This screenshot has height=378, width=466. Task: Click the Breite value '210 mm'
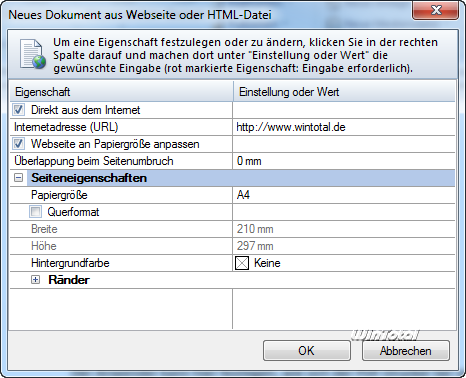(x=255, y=229)
